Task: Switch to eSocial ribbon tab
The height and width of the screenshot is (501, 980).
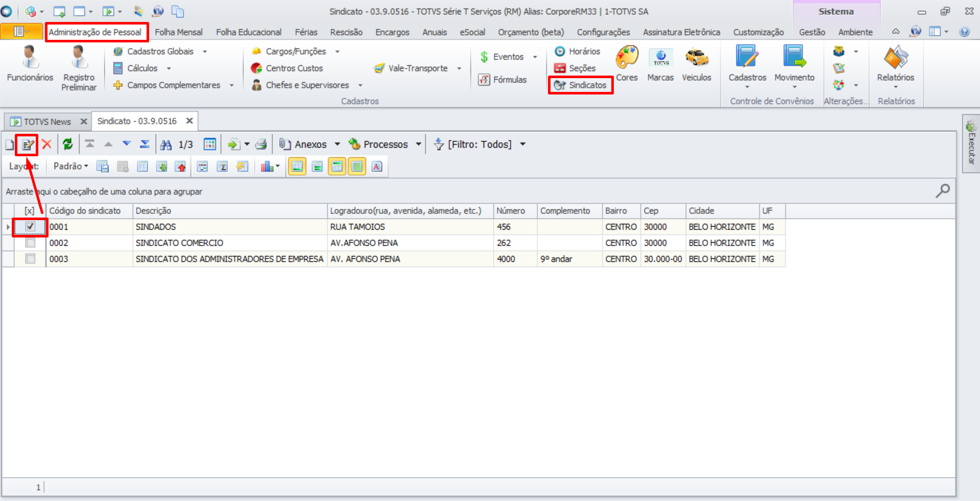Action: (x=472, y=32)
